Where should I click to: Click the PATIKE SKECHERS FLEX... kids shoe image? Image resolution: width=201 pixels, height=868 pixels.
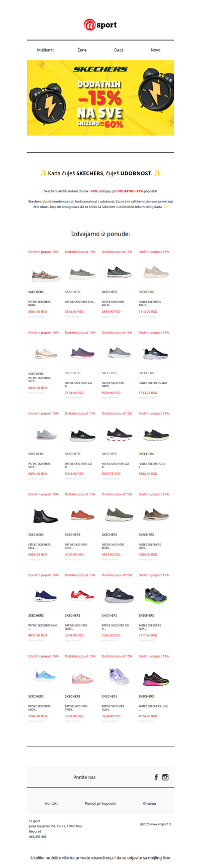point(155,596)
